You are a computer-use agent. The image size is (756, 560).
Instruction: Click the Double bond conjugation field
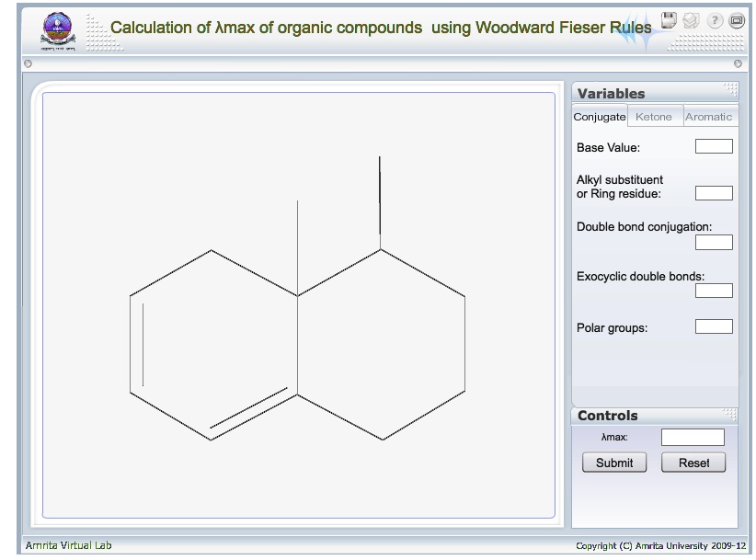[713, 242]
